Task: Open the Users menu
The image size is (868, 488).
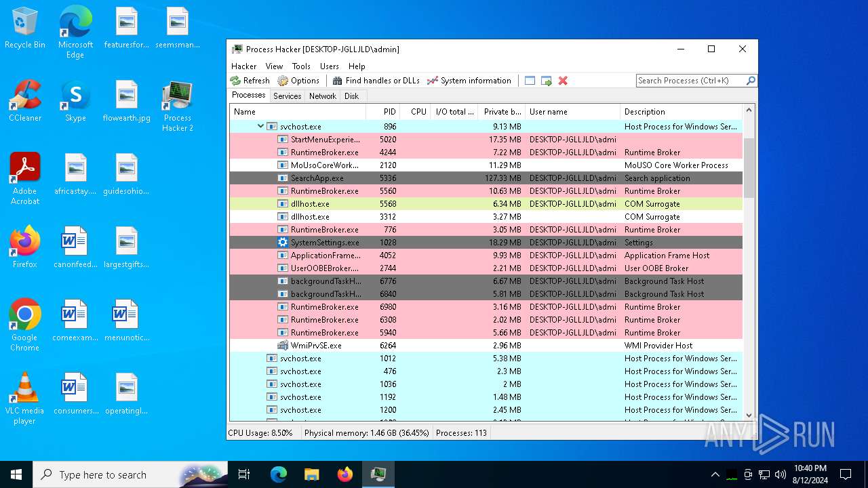Action: tap(330, 66)
